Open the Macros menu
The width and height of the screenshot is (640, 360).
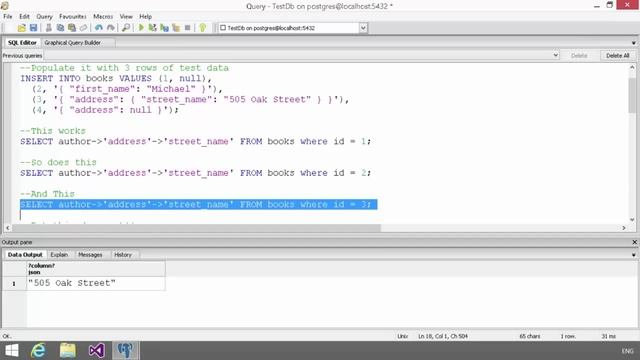(x=103, y=16)
